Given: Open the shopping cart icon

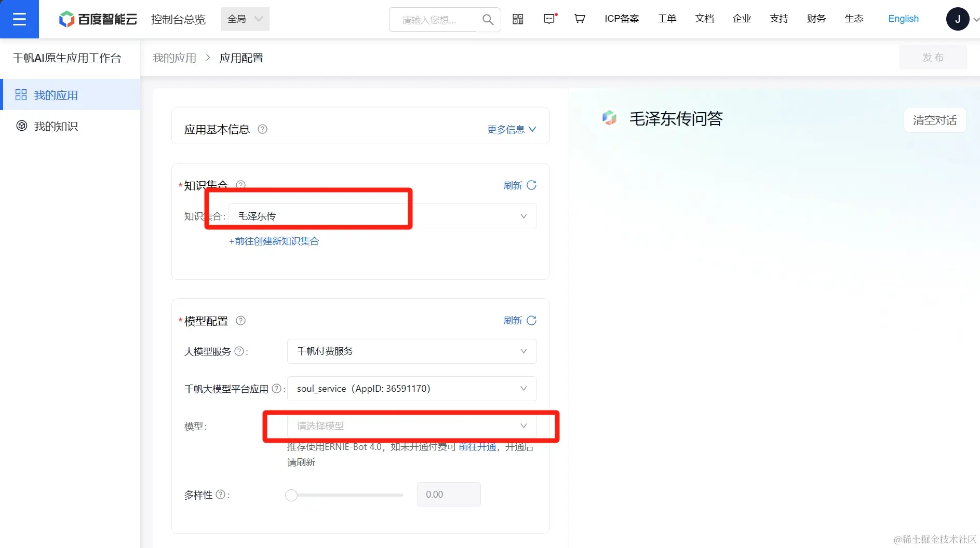Looking at the screenshot, I should pos(580,19).
